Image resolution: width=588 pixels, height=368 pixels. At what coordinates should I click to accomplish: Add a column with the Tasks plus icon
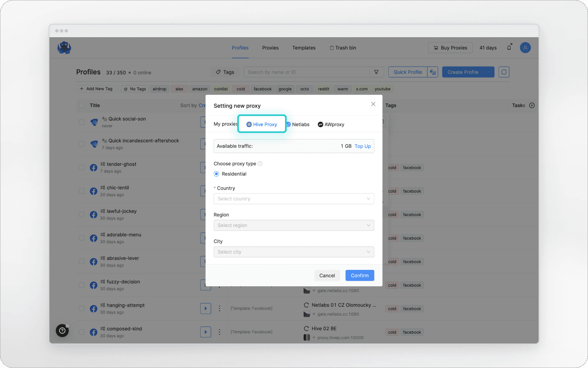[x=532, y=105]
